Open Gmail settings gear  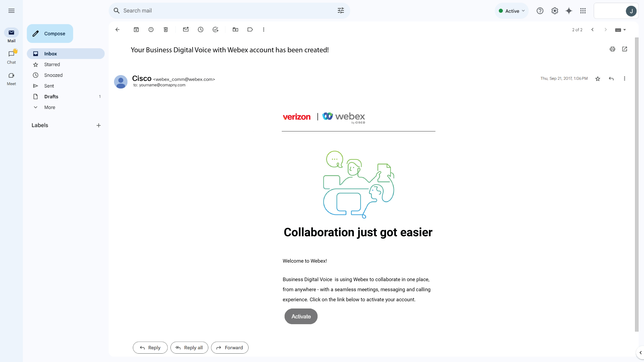pyautogui.click(x=555, y=11)
